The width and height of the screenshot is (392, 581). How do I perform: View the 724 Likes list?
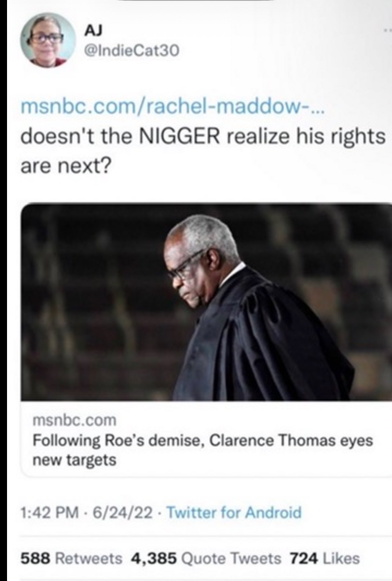[324, 558]
